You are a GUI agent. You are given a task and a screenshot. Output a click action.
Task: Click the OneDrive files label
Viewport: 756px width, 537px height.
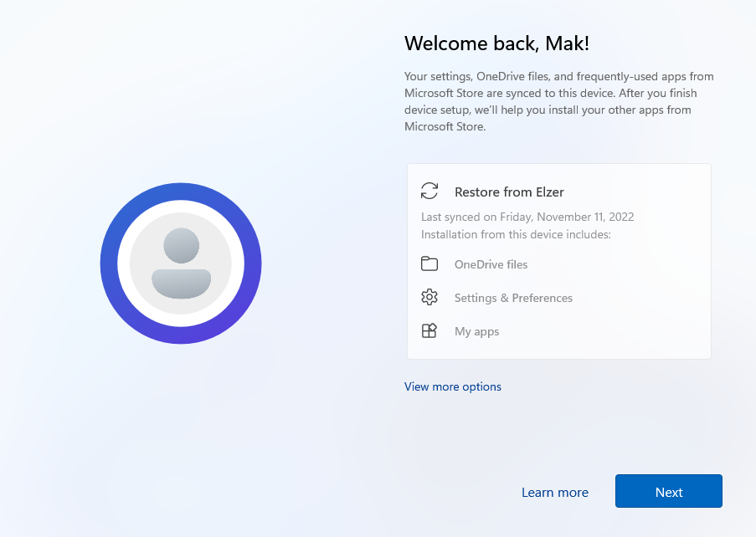491,264
